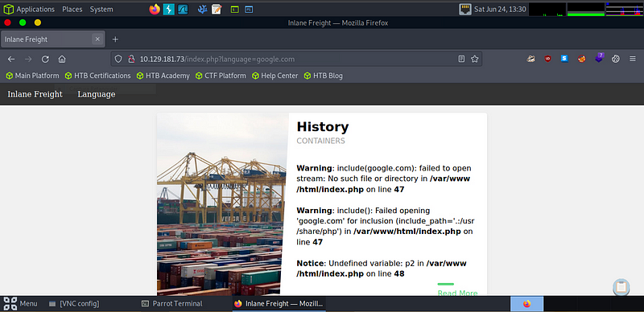Viewport: 644px width, 312px height.
Task: Click the network connection panel icon
Action: pos(465,9)
